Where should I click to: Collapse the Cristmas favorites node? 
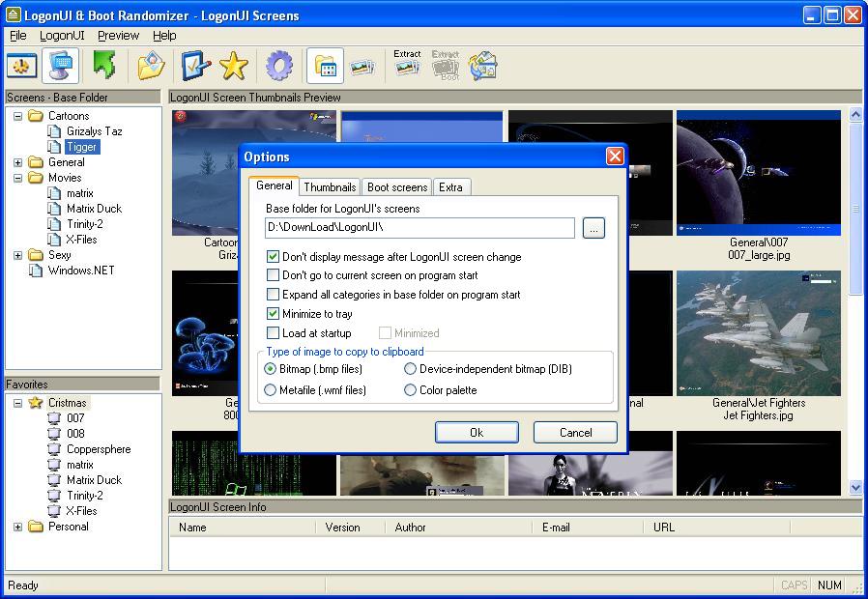pyautogui.click(x=17, y=403)
